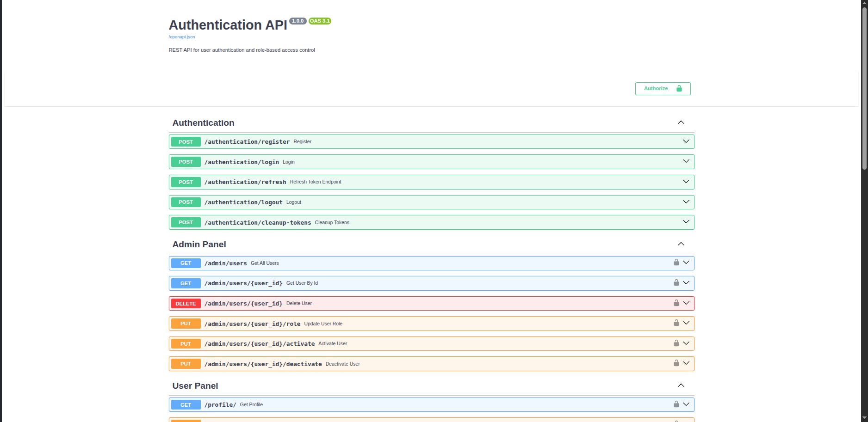Click the Authorize button
868x422 pixels.
point(663,89)
